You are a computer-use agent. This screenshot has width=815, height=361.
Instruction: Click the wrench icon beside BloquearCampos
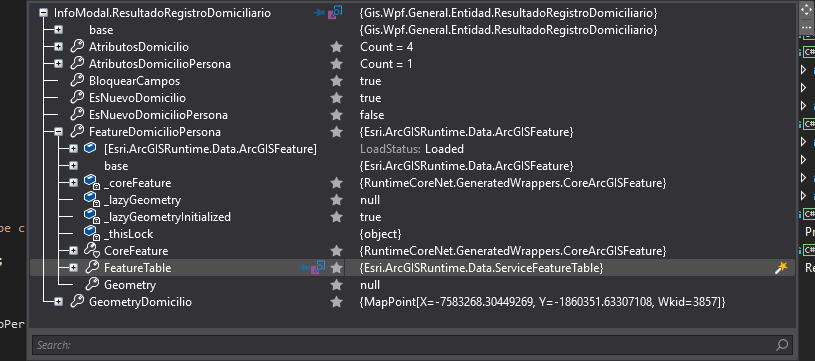coord(76,81)
